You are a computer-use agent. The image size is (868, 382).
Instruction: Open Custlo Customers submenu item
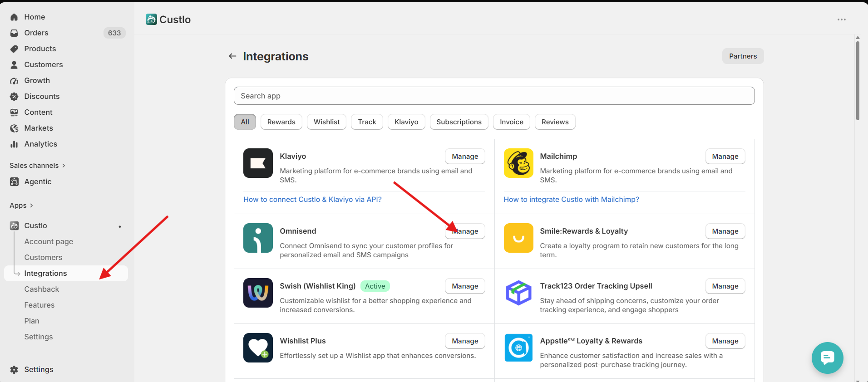(43, 257)
